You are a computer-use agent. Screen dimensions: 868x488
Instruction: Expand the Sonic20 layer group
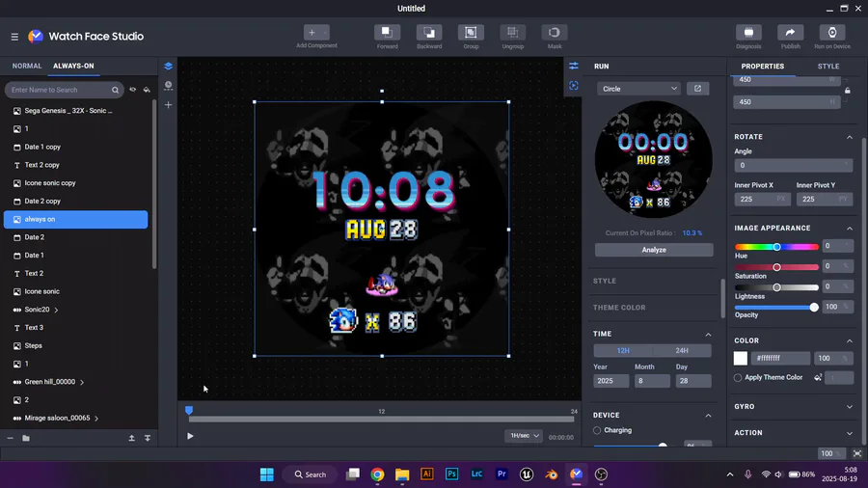click(56, 310)
